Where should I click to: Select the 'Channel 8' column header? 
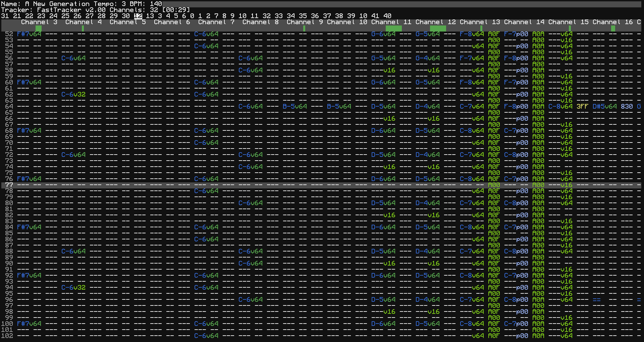pos(261,22)
